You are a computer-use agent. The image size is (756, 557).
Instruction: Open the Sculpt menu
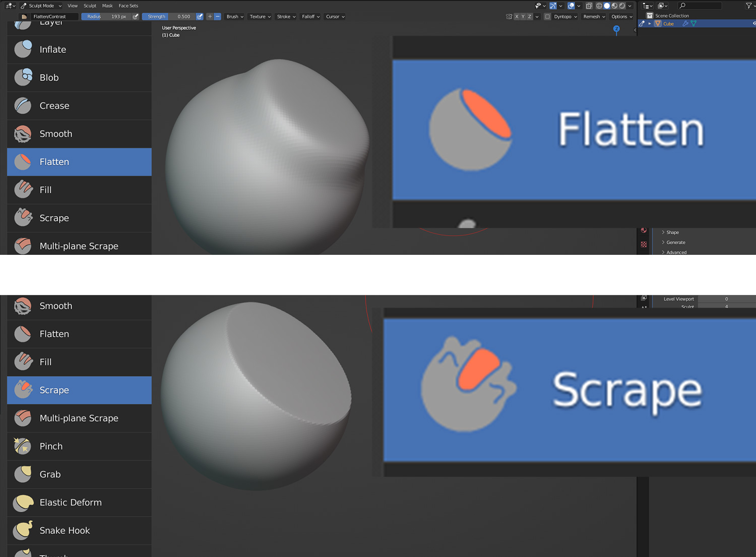[x=90, y=6]
